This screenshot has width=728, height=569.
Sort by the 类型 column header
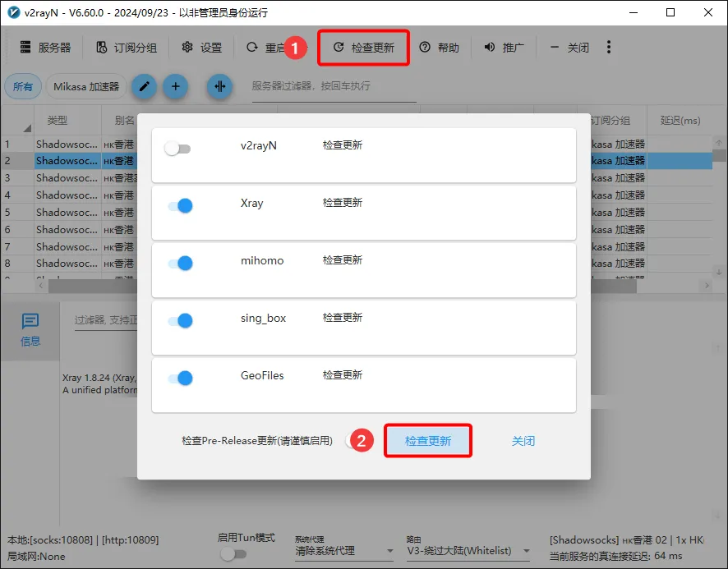click(x=58, y=121)
